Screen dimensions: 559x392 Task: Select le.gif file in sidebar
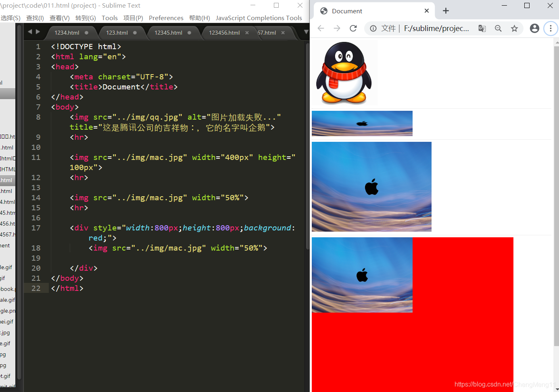pyautogui.click(x=6, y=267)
